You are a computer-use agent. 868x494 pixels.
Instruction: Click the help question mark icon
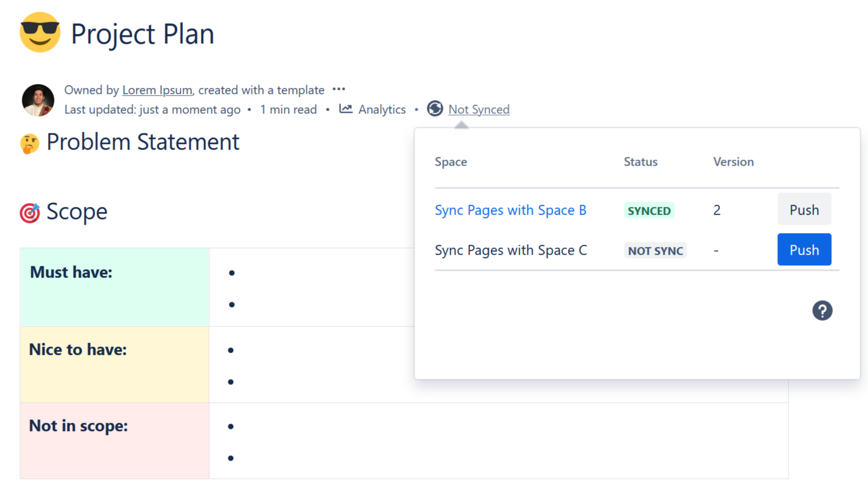(822, 310)
